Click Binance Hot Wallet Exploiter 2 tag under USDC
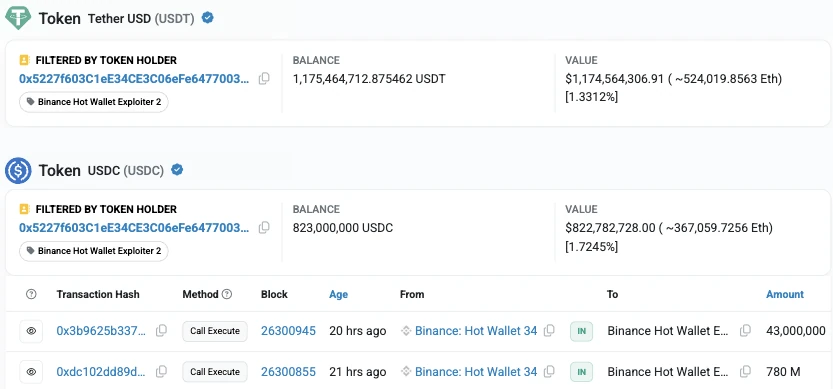 (x=94, y=251)
